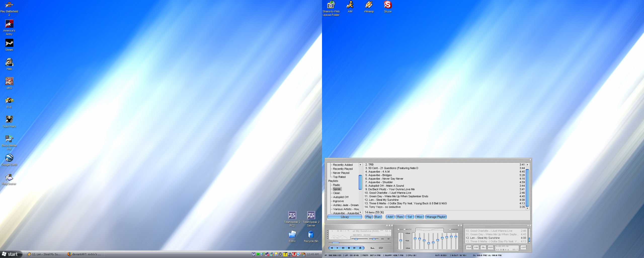This screenshot has height=258, width=644.
Task: Select the Spree playlist in tree
Action: coord(337,189)
